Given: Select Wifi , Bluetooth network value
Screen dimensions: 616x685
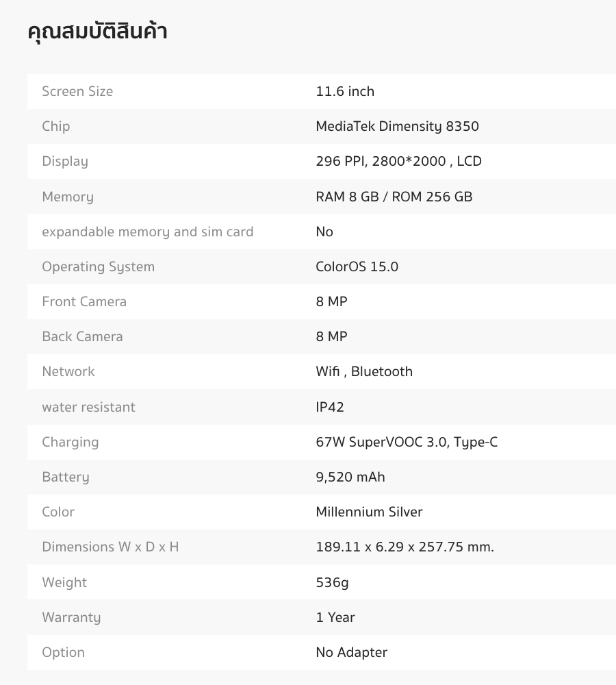Looking at the screenshot, I should pos(364,371).
